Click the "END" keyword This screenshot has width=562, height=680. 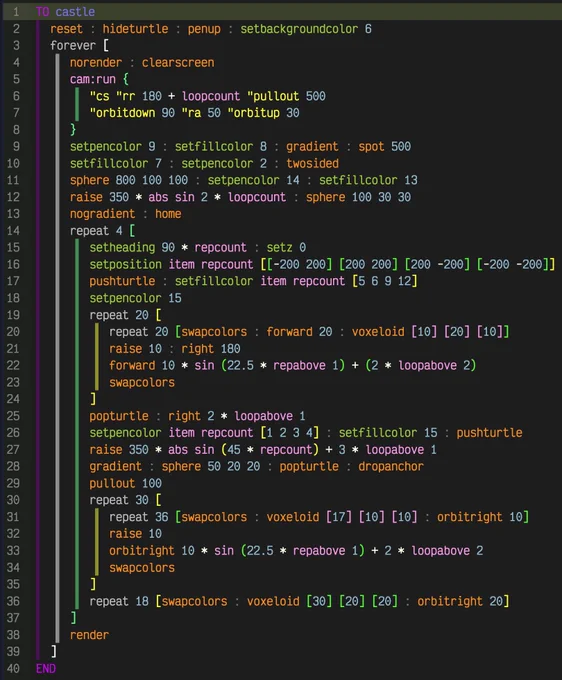pos(46,669)
